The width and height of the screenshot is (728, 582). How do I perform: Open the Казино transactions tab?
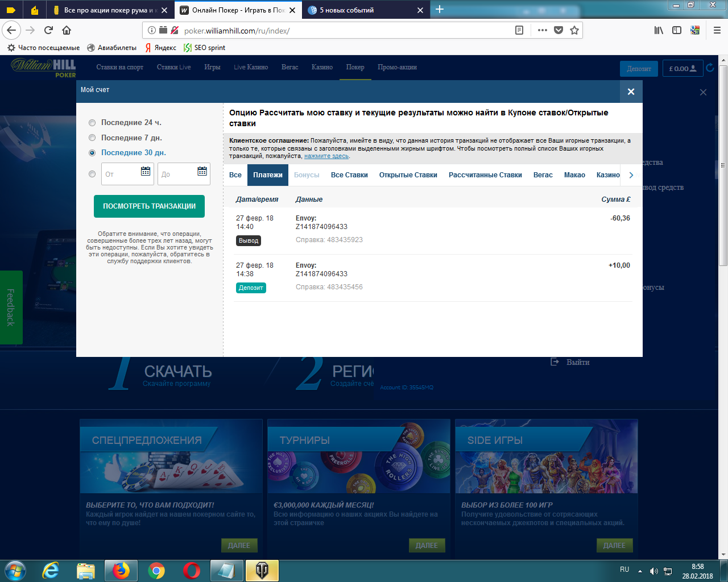click(607, 175)
